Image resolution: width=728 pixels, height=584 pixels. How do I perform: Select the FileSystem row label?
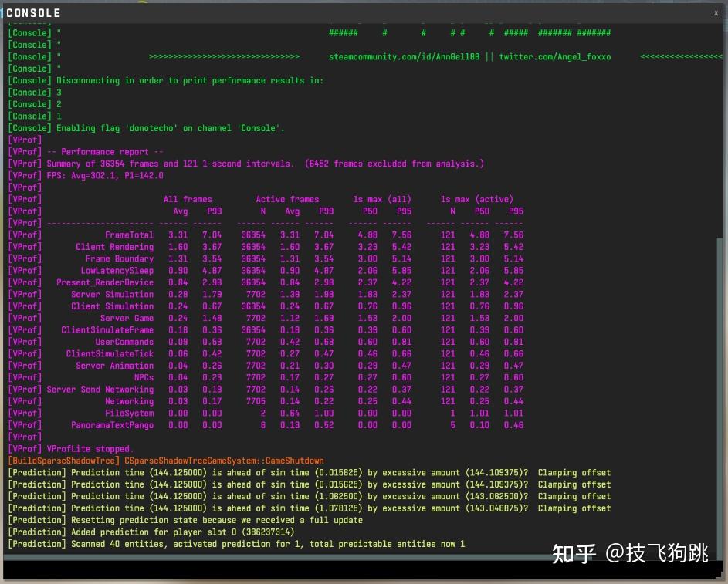pos(129,414)
